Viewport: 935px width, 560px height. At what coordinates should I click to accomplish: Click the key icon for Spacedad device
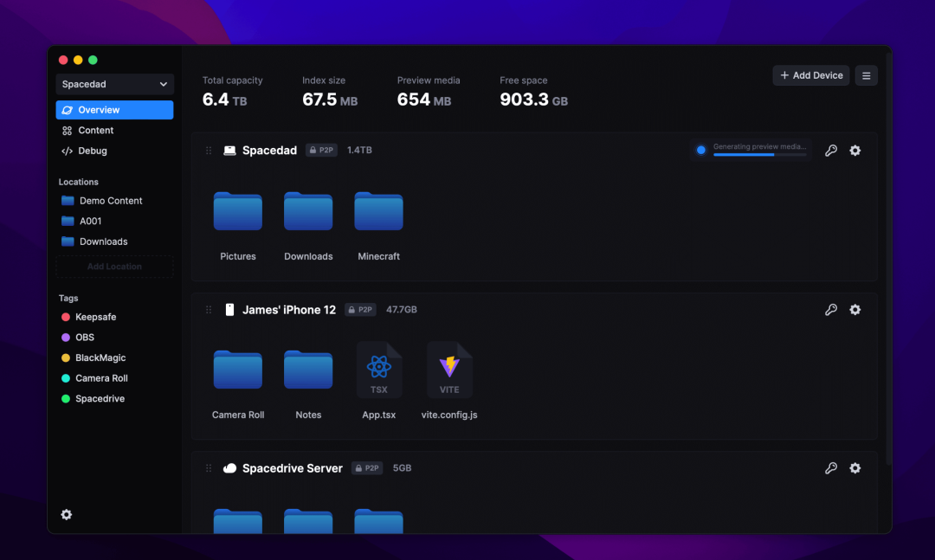[x=830, y=151]
